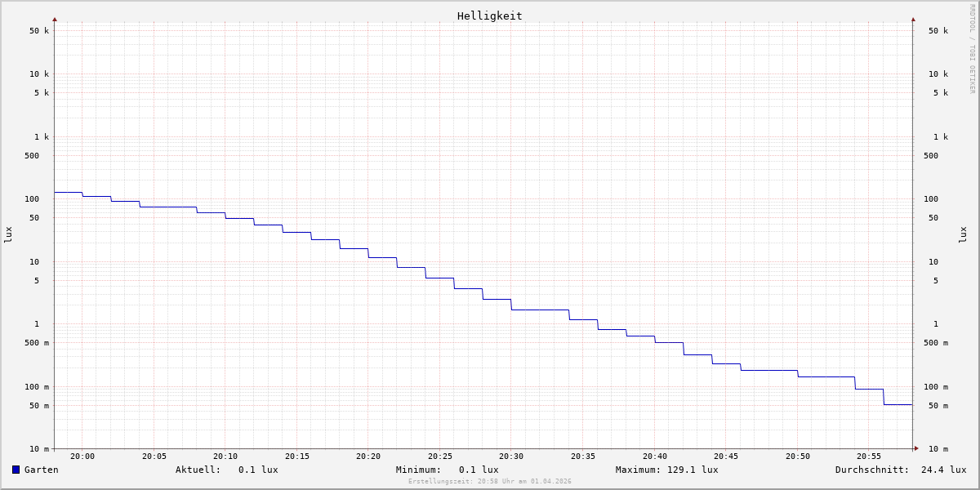
Task: Click the blue Garten legend color square
Action: (x=16, y=470)
